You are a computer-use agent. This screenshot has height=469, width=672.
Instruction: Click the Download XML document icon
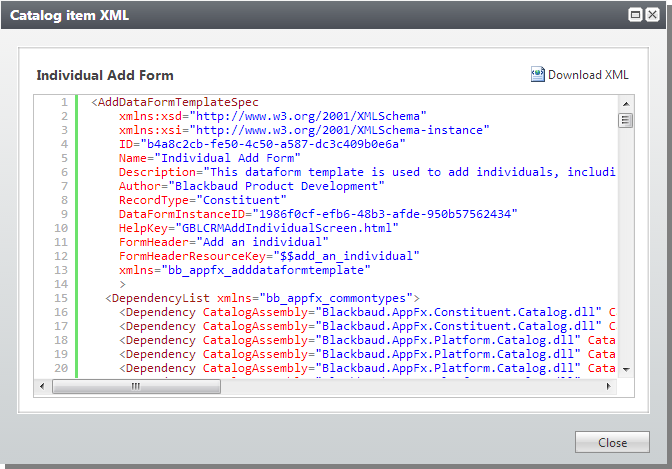point(537,75)
